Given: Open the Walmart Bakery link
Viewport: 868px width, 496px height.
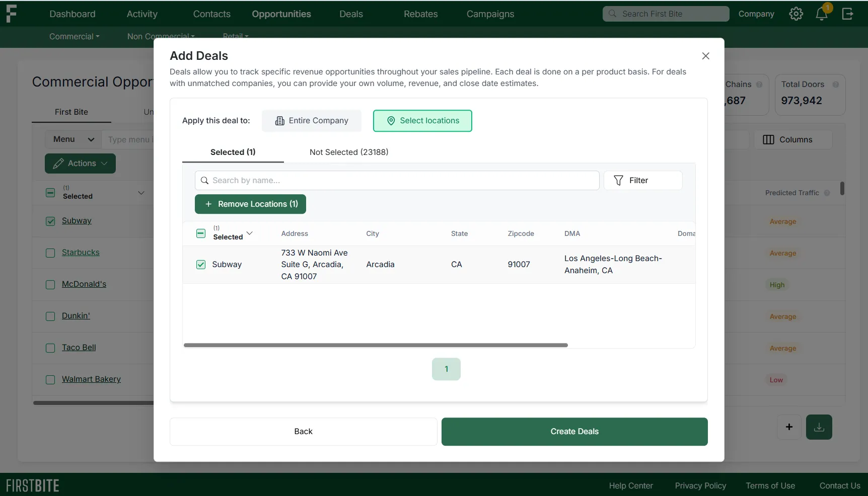Looking at the screenshot, I should (91, 379).
